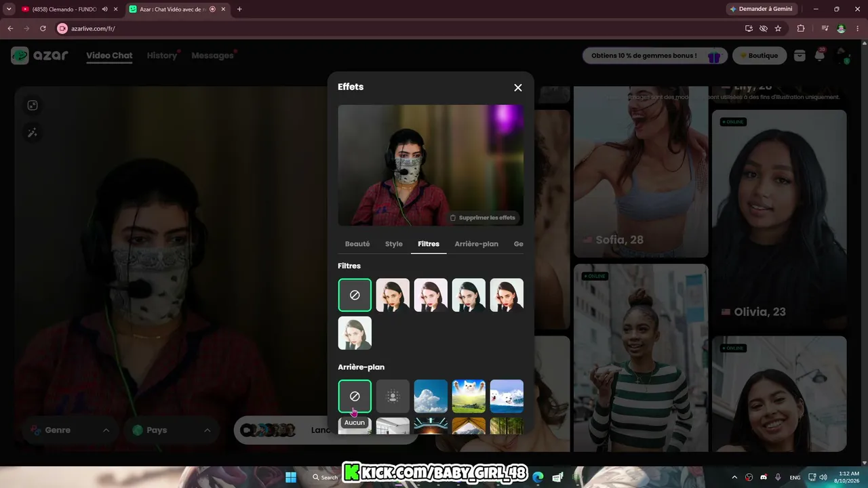This screenshot has width=868, height=488.
Task: Select the no-filter option under Filtres
Action: point(355,295)
